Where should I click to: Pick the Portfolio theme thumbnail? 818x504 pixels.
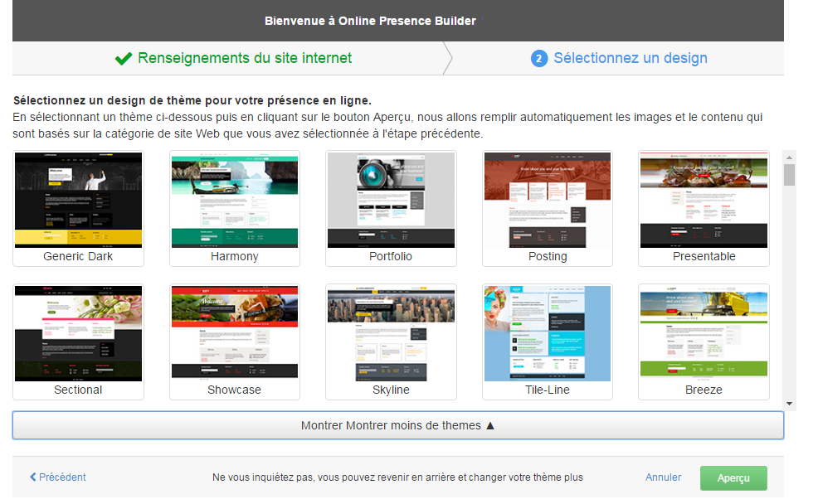point(391,200)
